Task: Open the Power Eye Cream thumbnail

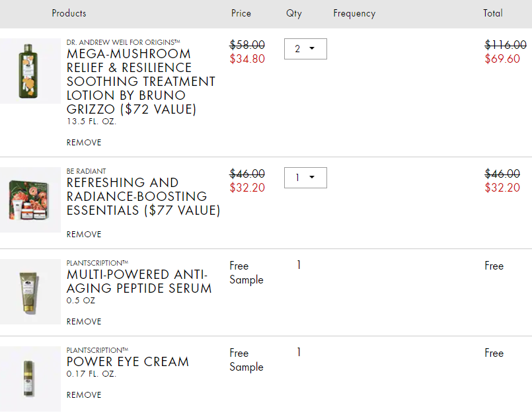Action: 30,379
